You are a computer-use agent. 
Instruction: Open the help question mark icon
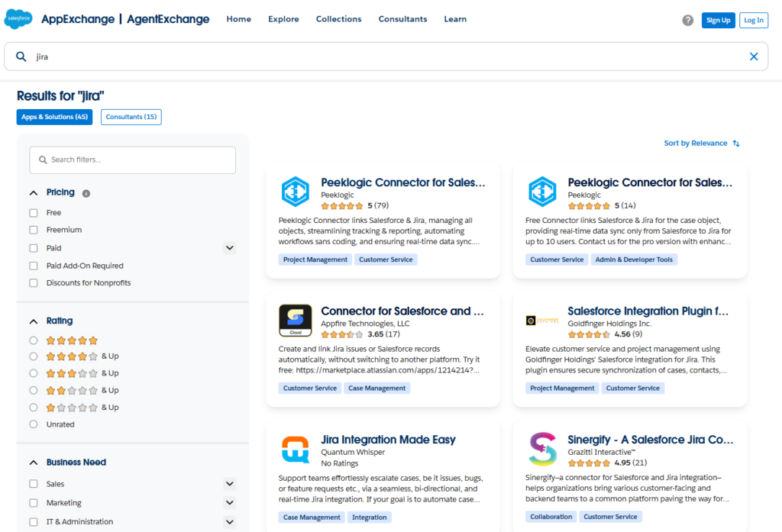[x=687, y=20]
